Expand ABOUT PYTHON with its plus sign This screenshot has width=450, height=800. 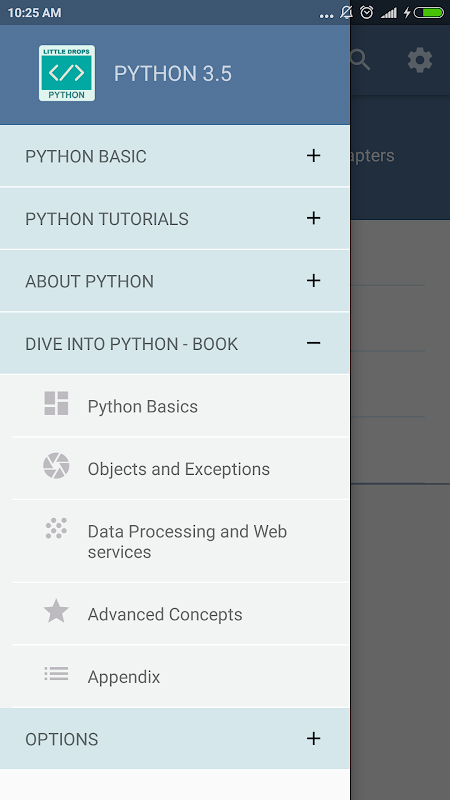coord(313,281)
